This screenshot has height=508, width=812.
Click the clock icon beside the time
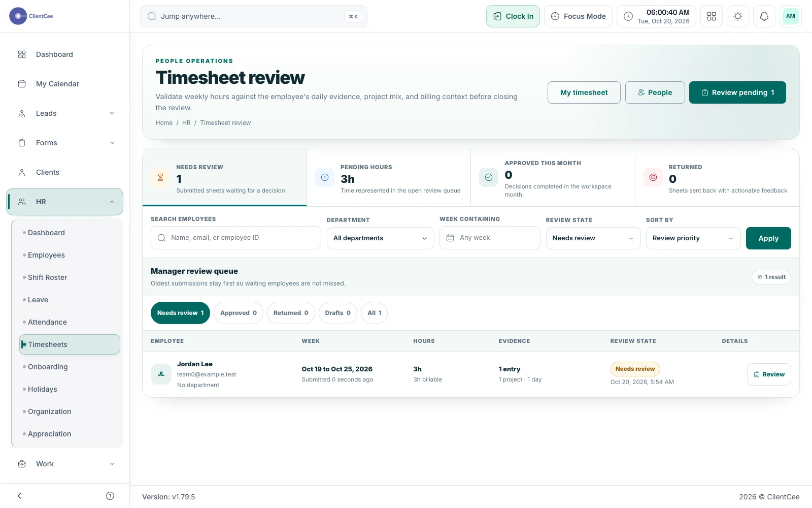[x=628, y=16]
